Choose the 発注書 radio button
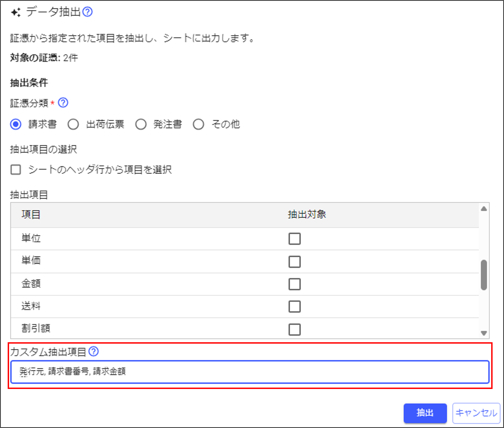This screenshot has height=428, width=504. tap(141, 124)
